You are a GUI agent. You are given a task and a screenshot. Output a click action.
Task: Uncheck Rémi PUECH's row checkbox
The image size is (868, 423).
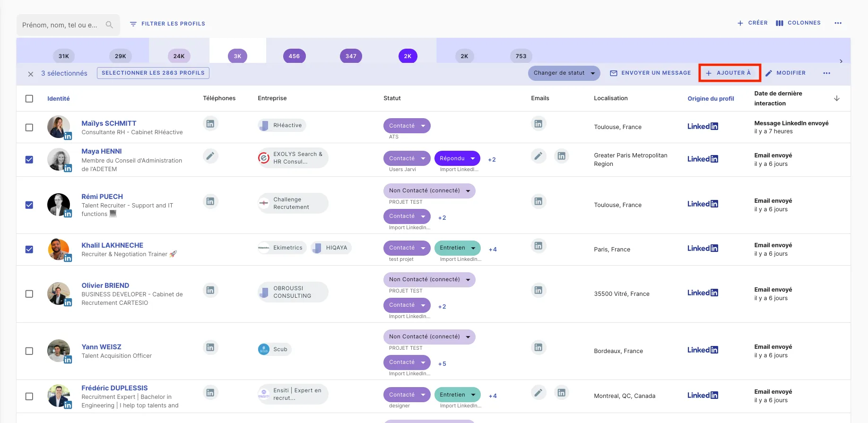pyautogui.click(x=29, y=205)
